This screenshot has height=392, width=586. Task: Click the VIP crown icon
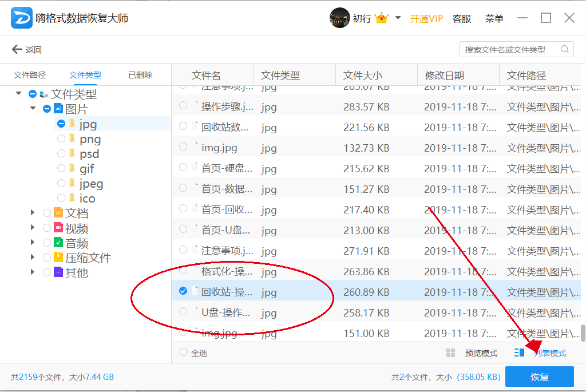click(381, 18)
